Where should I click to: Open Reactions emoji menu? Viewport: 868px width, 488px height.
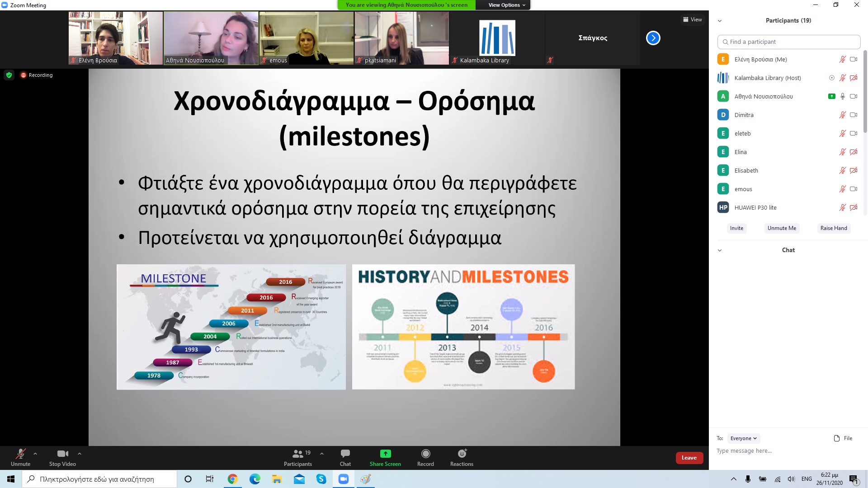tap(462, 454)
